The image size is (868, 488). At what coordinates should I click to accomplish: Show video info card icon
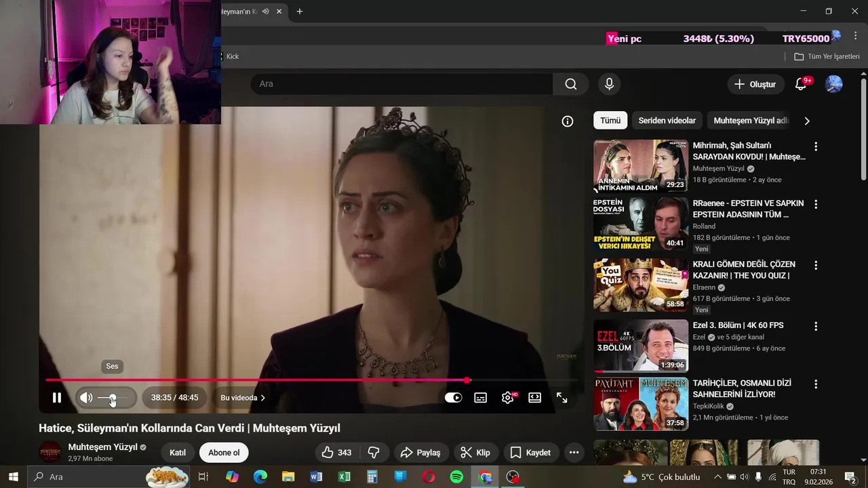(568, 121)
